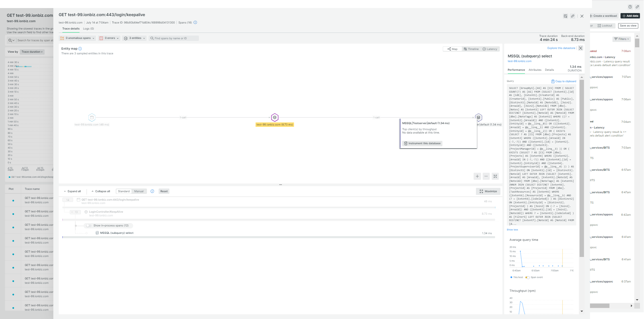644x319 pixels.
Task: Click Instrument this database button
Action: [422, 143]
